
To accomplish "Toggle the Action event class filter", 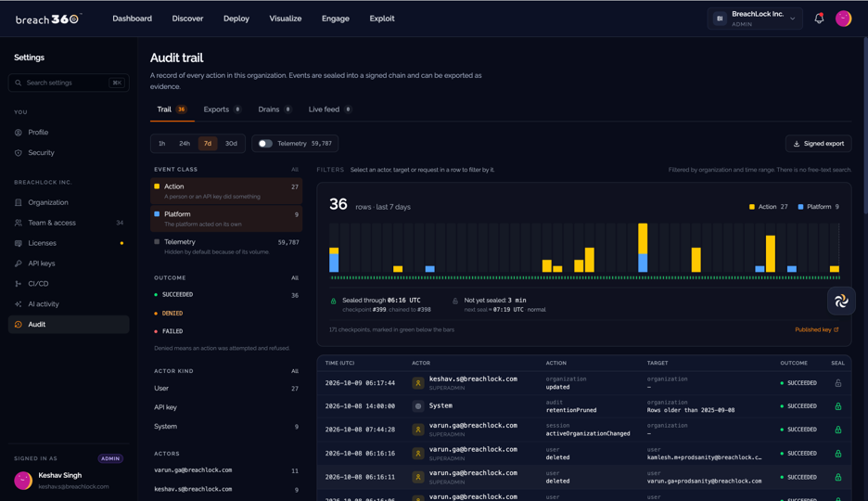I will coord(226,190).
